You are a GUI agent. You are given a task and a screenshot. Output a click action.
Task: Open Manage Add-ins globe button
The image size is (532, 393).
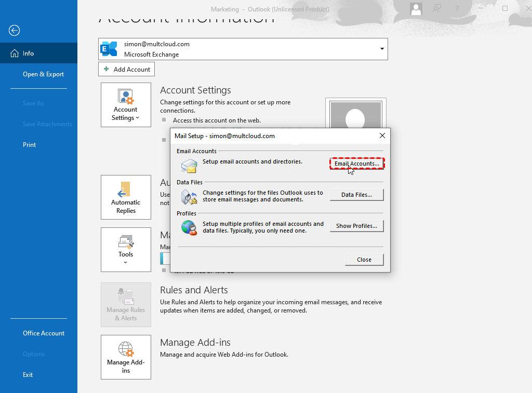click(x=126, y=357)
